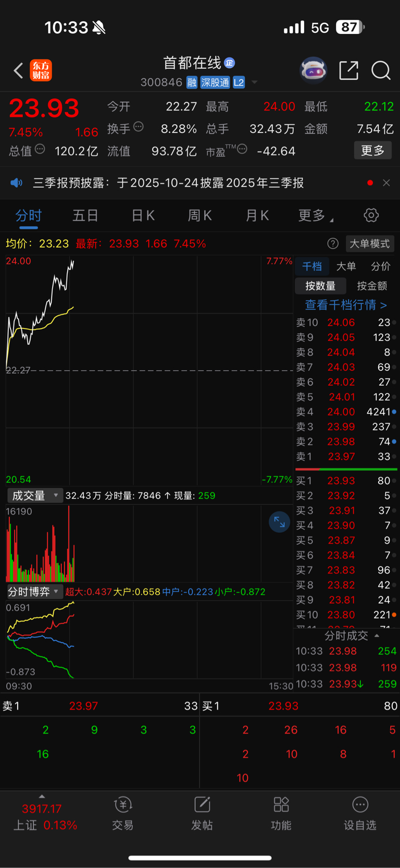The height and width of the screenshot is (868, 400).
Task: Open the search magnifier icon
Action: click(381, 70)
